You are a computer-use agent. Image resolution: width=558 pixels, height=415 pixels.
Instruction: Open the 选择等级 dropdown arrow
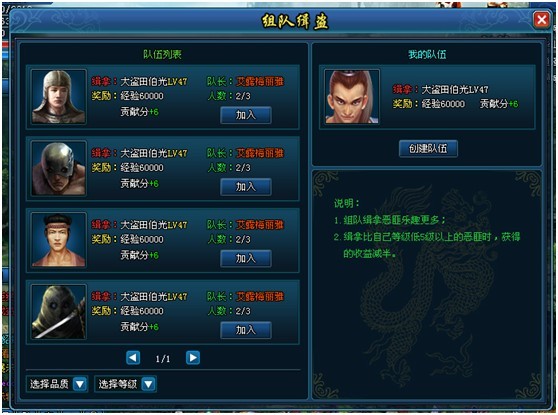click(148, 384)
